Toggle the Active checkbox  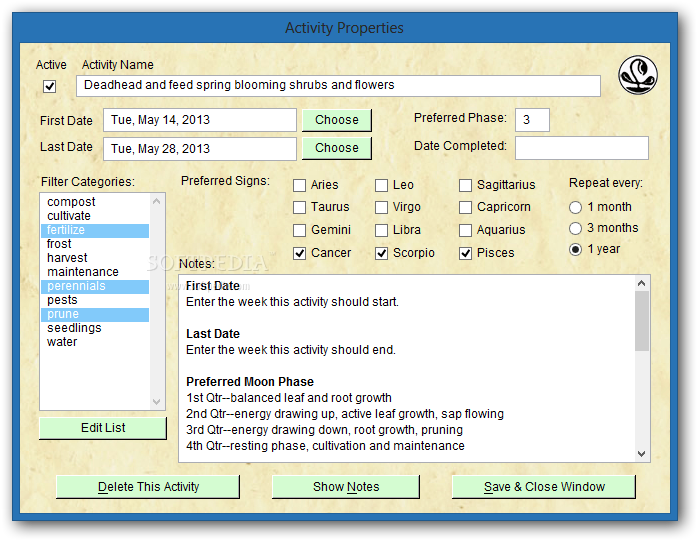pyautogui.click(x=49, y=86)
